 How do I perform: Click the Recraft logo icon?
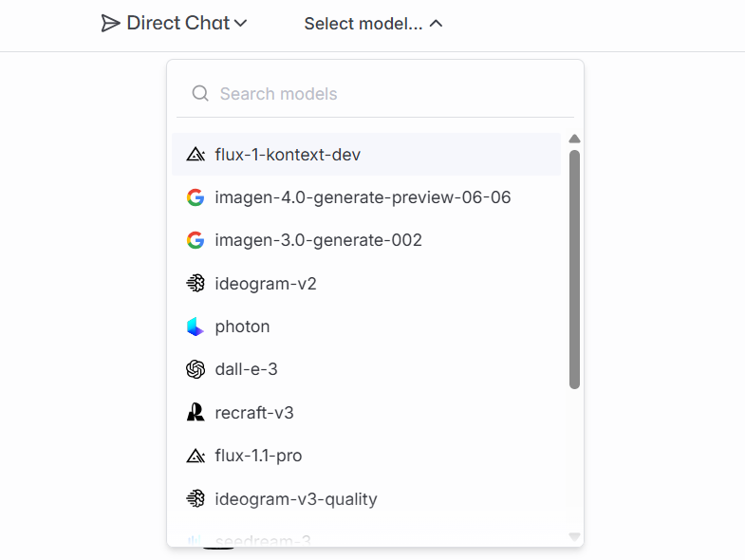click(196, 413)
